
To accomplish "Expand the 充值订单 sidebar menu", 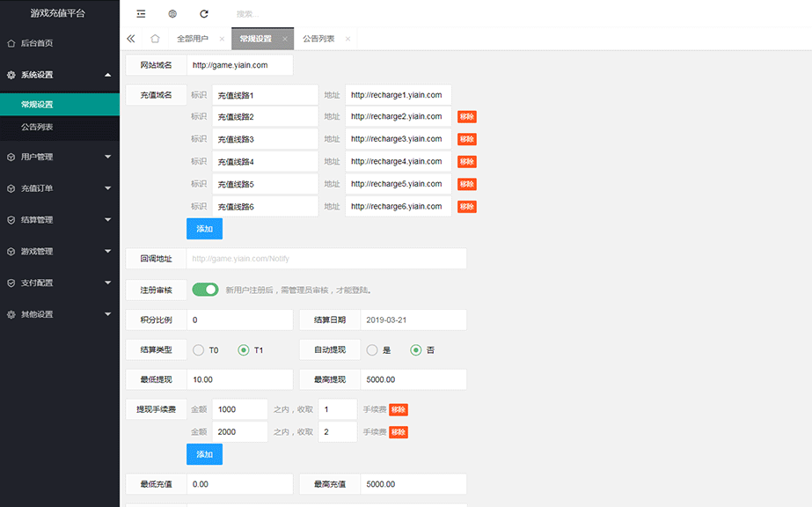I will click(x=58, y=188).
